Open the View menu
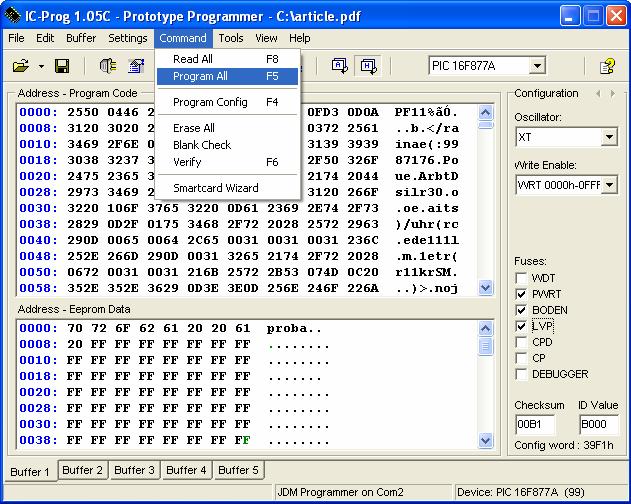 point(266,38)
